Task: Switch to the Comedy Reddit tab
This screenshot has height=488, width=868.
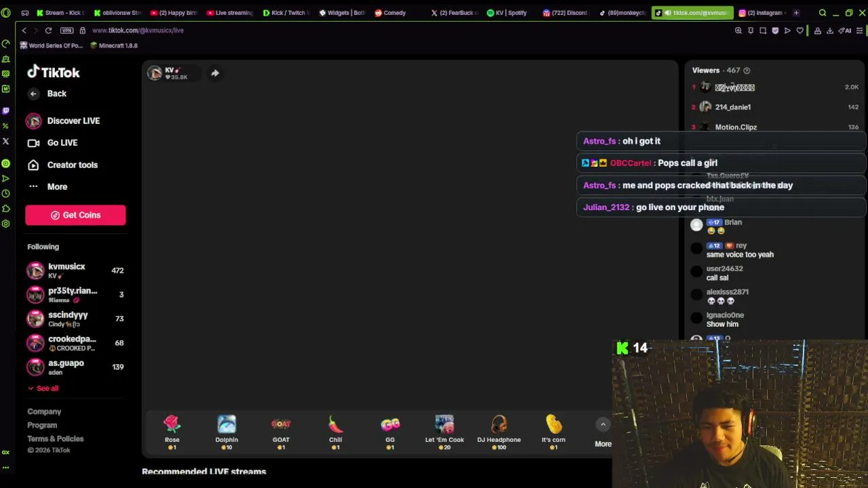Action: 399,13
